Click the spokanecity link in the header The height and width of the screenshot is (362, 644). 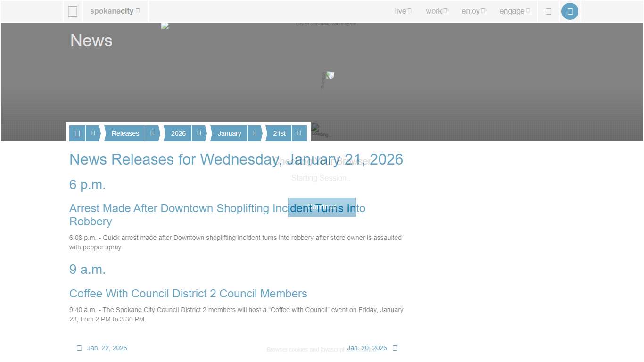tap(112, 11)
